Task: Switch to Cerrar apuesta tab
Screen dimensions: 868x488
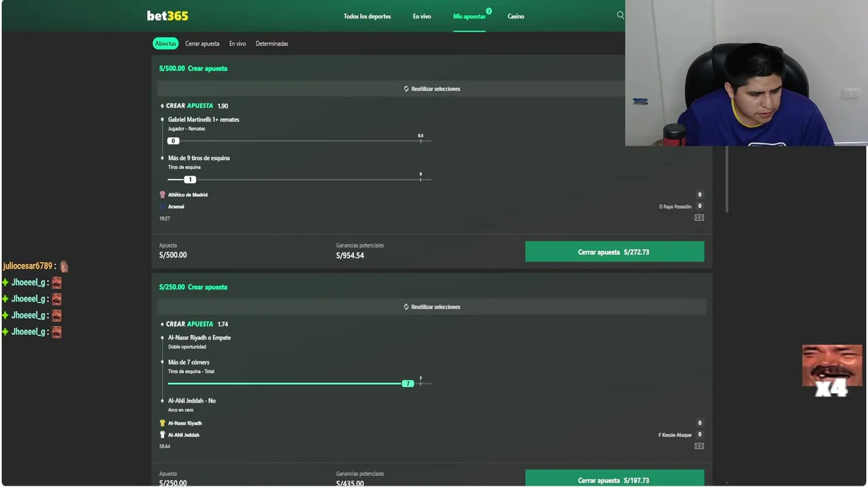Action: [202, 43]
